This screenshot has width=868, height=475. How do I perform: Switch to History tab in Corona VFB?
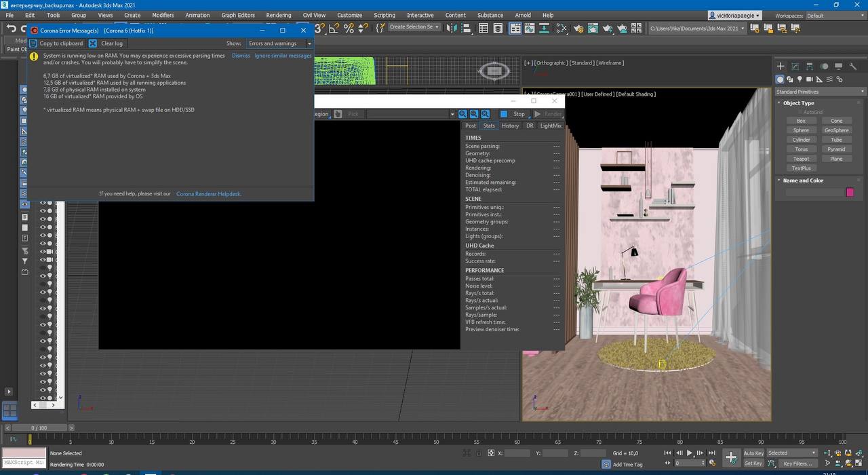[510, 126]
